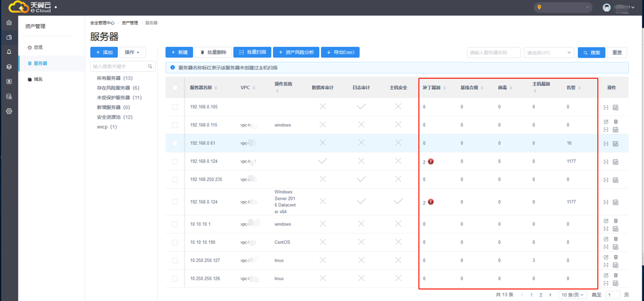Image resolution: width=644 pixels, height=301 pixels.
Task: Click the red warning icon on 192.168.0.124 row
Action: (431, 161)
